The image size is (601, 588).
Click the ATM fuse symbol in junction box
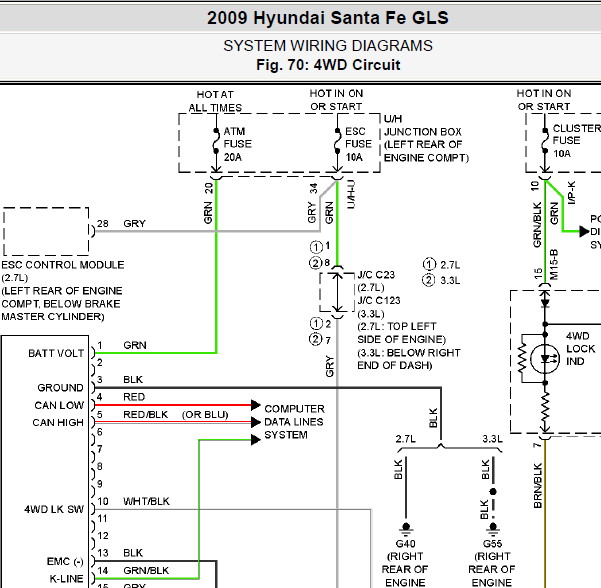click(216, 141)
